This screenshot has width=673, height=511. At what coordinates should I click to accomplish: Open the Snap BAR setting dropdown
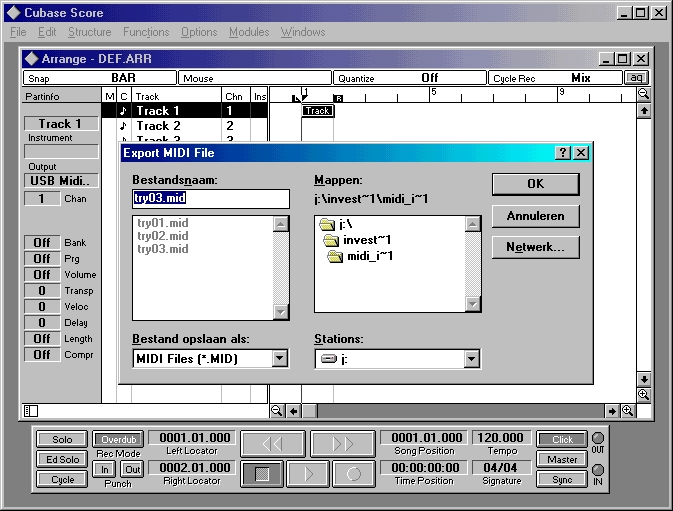click(100, 78)
